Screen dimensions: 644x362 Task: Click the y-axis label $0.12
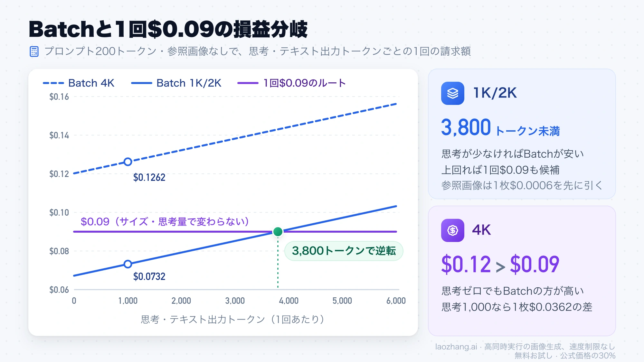tap(59, 174)
